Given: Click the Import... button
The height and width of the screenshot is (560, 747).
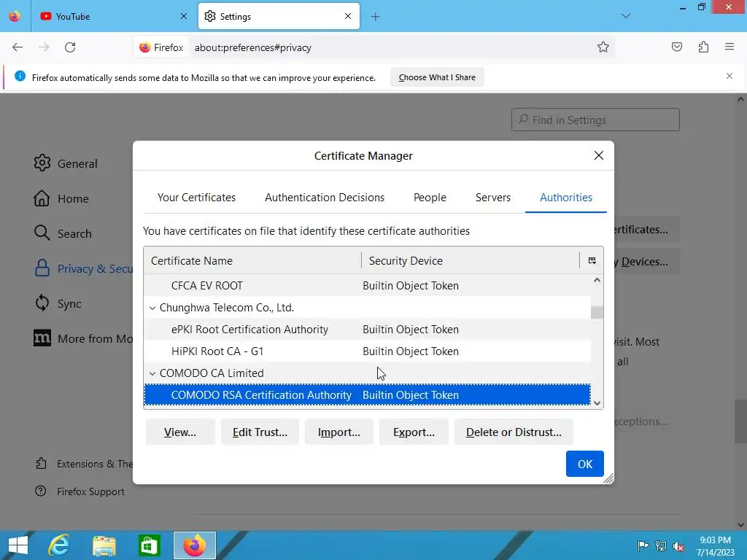Looking at the screenshot, I should tap(338, 432).
